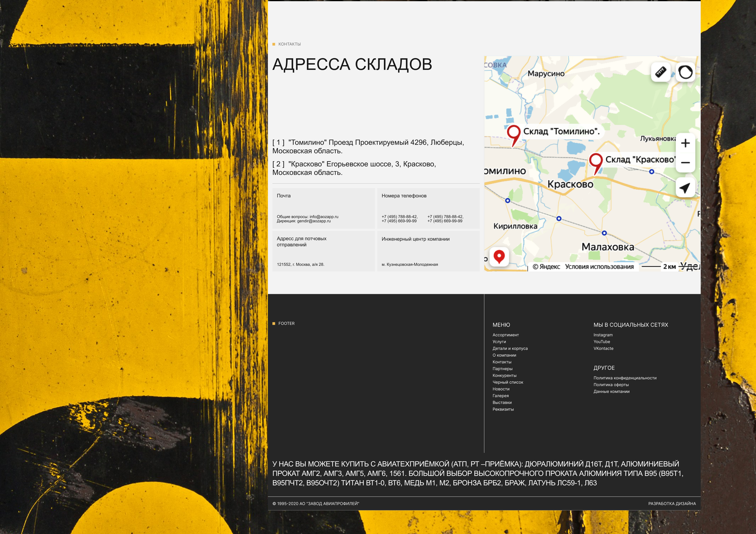Screen dimensions: 756x534
Task: Click the red placemark button in the map corner
Action: [499, 256]
